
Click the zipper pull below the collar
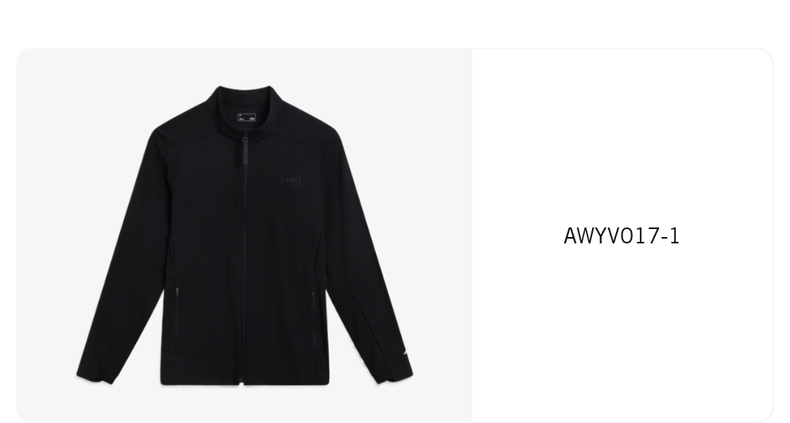coord(245,149)
